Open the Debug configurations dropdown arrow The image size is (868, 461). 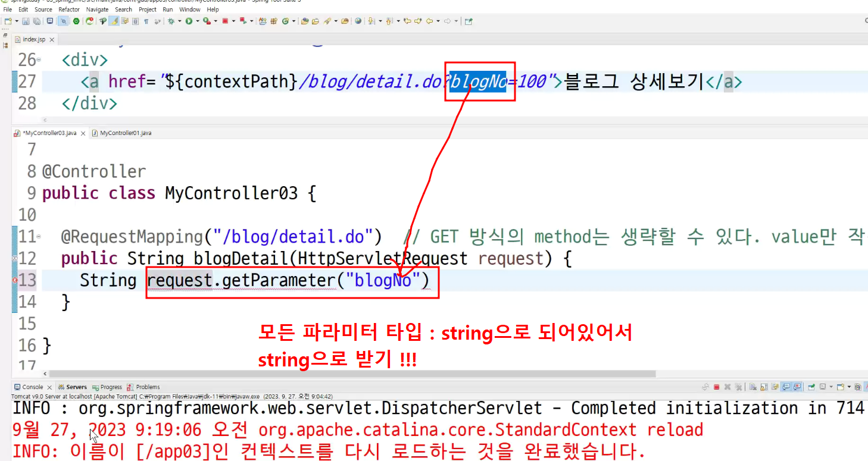[179, 21]
